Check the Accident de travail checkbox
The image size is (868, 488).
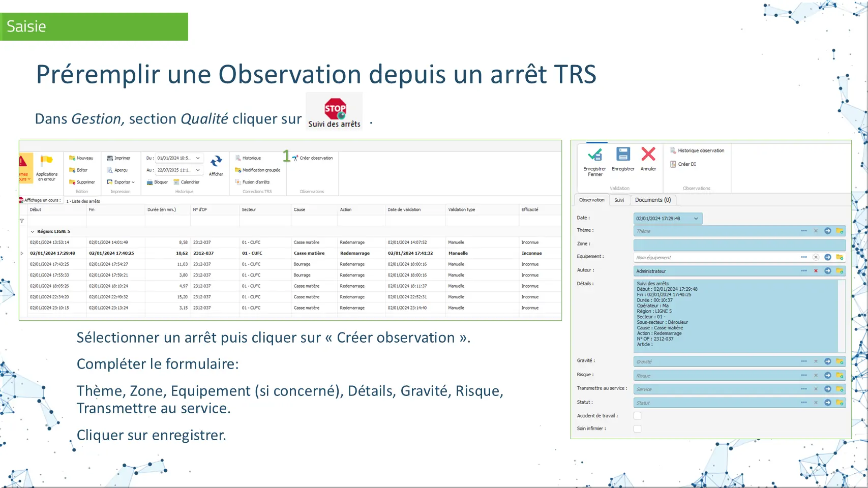[637, 416]
